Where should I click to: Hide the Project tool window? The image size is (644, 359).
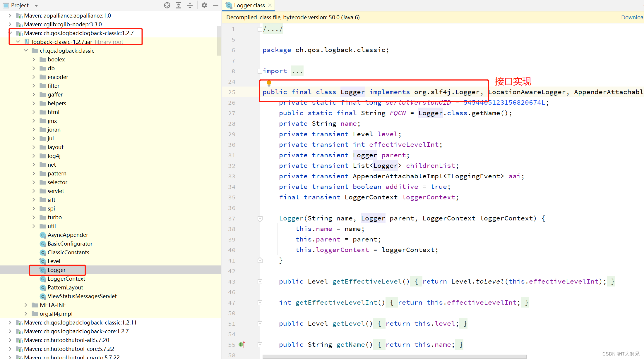coord(216,5)
